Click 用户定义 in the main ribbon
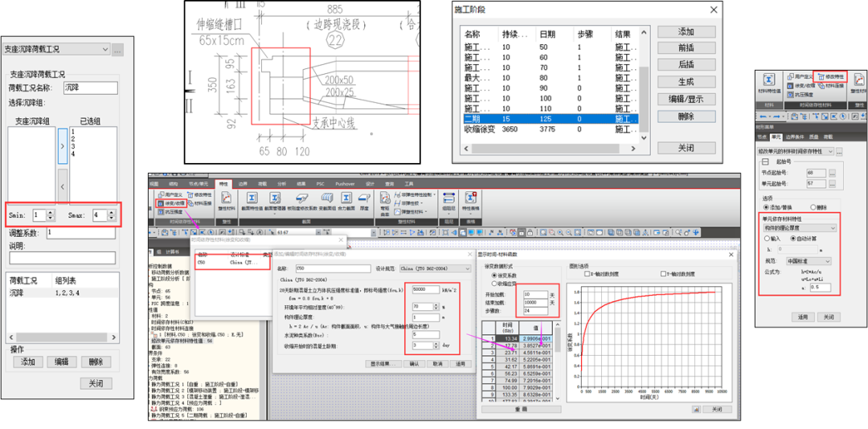This screenshot has width=868, height=429. (172, 194)
